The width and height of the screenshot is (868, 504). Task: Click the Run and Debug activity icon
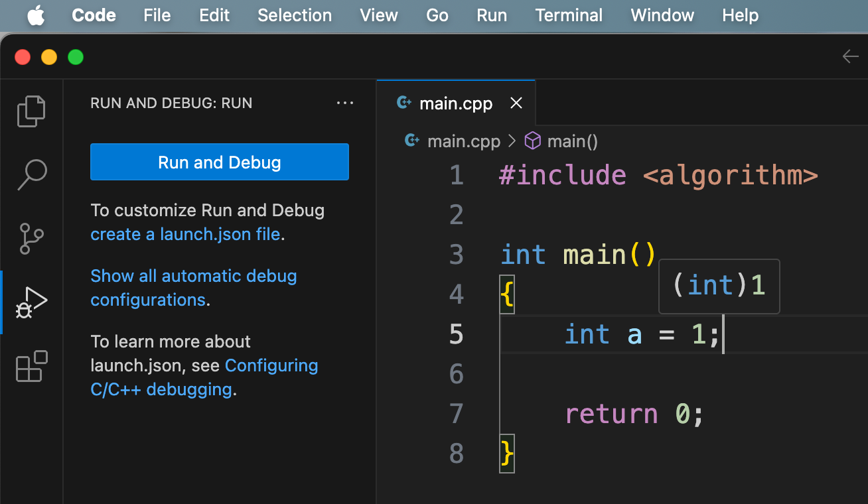point(31,302)
